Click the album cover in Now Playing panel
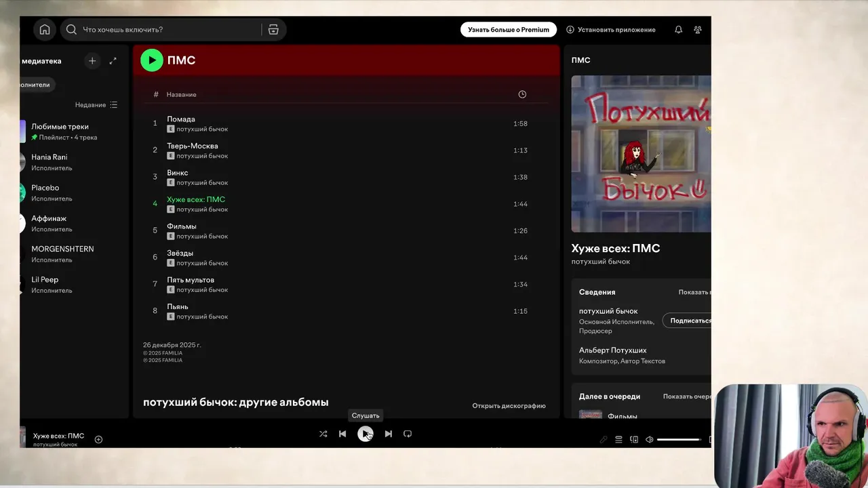 click(641, 154)
